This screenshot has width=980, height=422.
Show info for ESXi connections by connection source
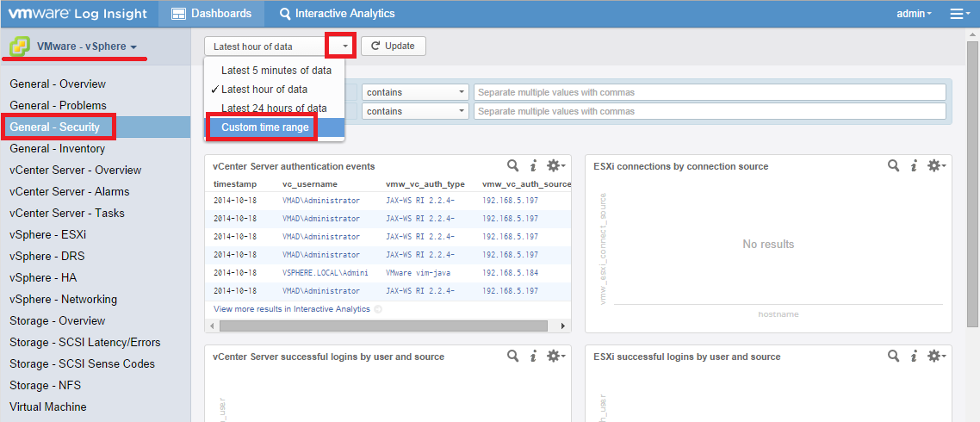[x=914, y=165]
